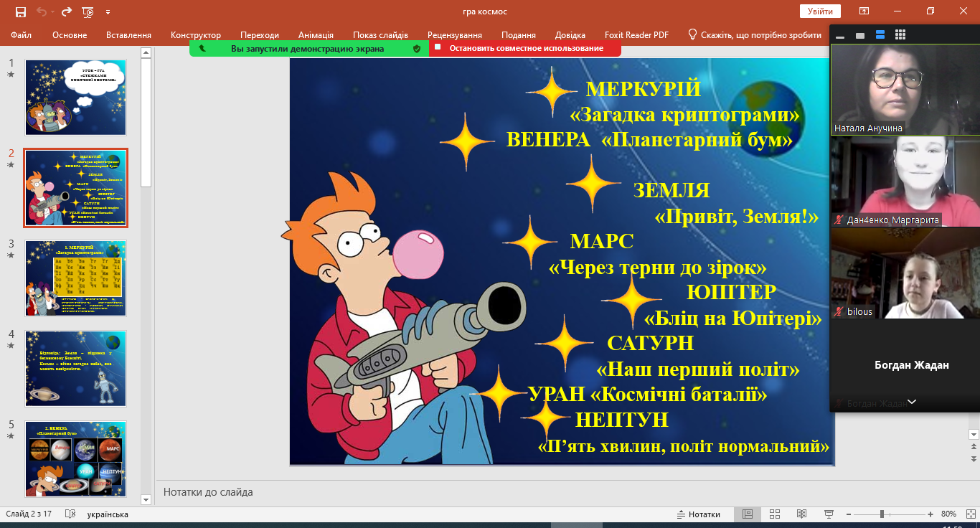The height and width of the screenshot is (528, 980).
Task: Select slide 5 thumbnail 'Венера'
Action: 76,459
